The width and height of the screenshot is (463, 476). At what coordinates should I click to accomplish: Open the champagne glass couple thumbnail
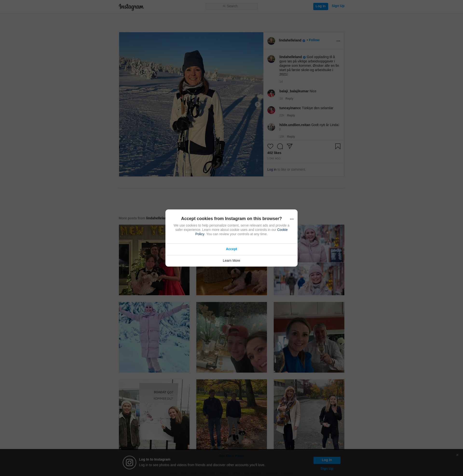click(x=309, y=337)
